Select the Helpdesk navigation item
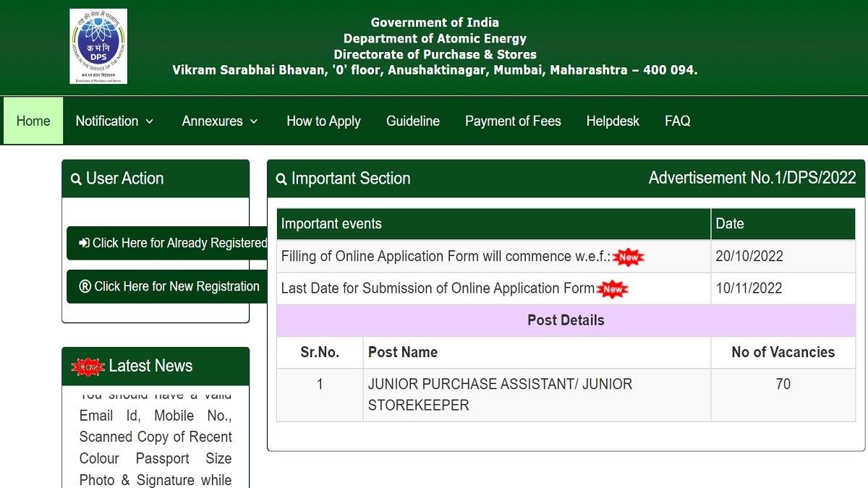 pyautogui.click(x=613, y=121)
